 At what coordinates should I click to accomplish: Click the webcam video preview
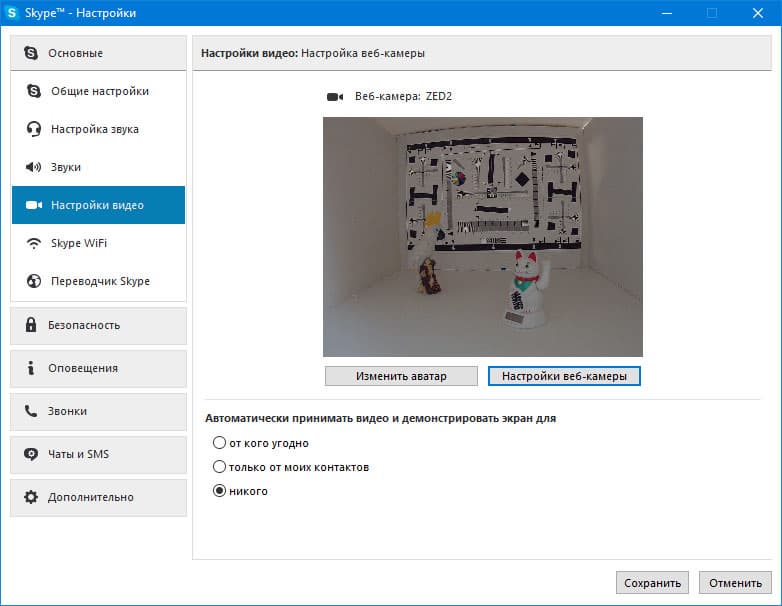[x=483, y=237]
